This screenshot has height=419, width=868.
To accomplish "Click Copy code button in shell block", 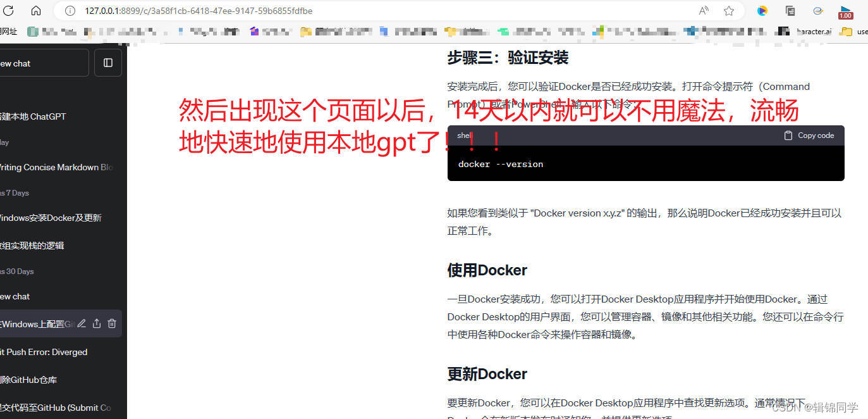I will point(809,135).
